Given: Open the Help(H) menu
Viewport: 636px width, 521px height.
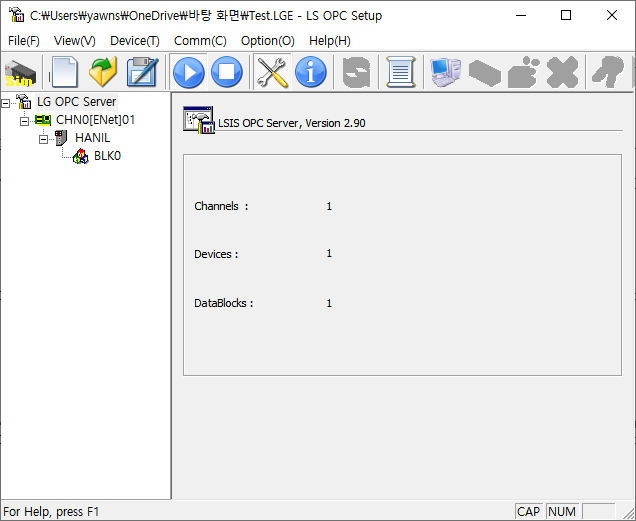Looking at the screenshot, I should [329, 41].
